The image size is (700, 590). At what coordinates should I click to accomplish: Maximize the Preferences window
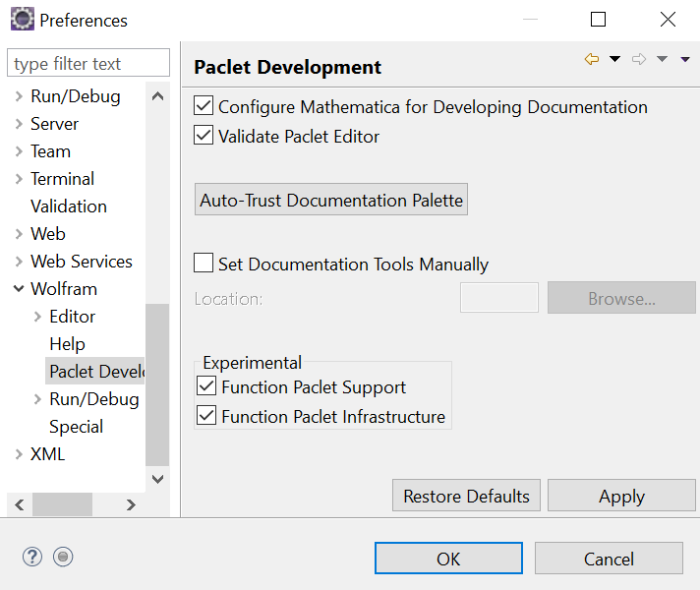[598, 20]
